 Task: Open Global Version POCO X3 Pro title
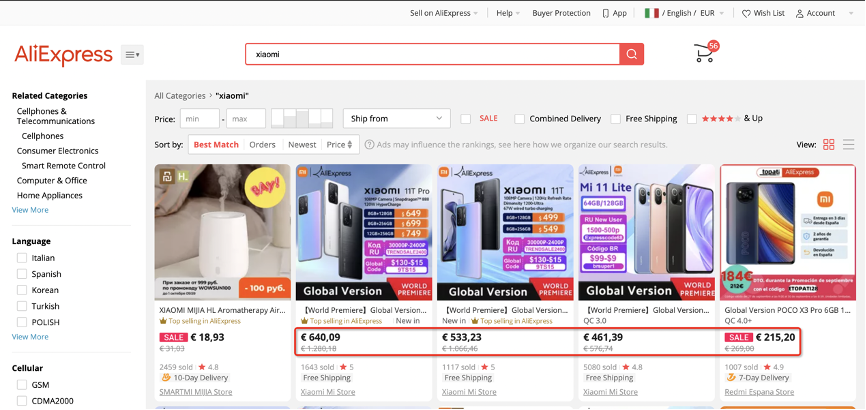pos(788,311)
